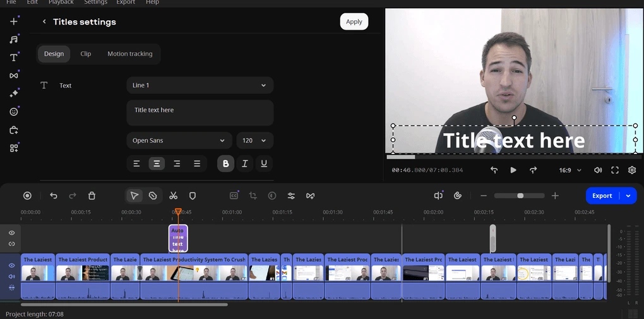Viewport: 644px width, 319px height.
Task: Open the Playback menu
Action: point(61,2)
